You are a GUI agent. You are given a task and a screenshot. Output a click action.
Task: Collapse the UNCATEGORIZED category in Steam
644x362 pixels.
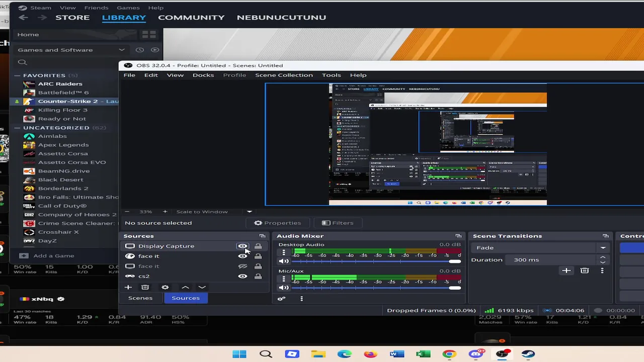17,128
